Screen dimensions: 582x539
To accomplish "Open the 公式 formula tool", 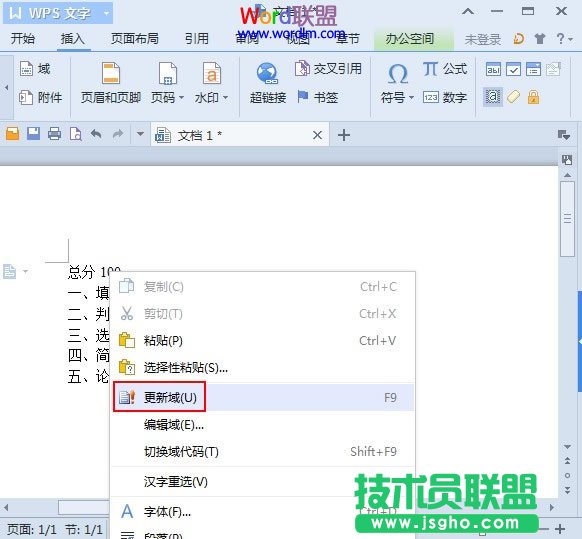I will coord(444,69).
